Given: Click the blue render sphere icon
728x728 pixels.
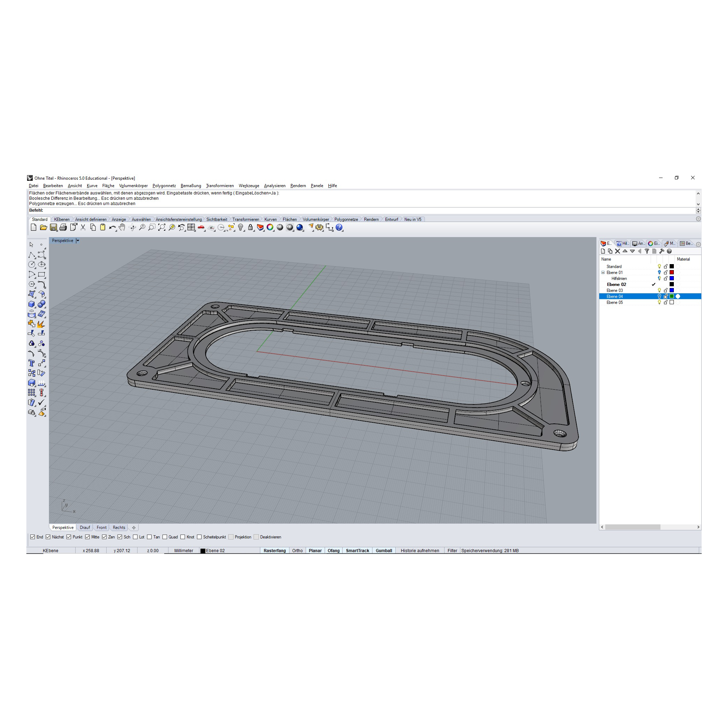Looking at the screenshot, I should [300, 227].
